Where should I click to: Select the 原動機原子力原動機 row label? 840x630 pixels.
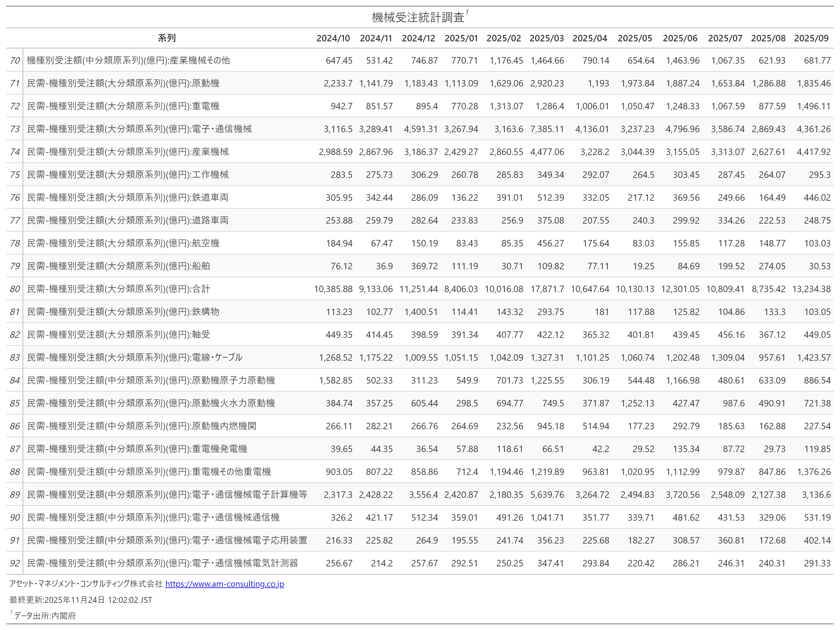[x=151, y=380]
